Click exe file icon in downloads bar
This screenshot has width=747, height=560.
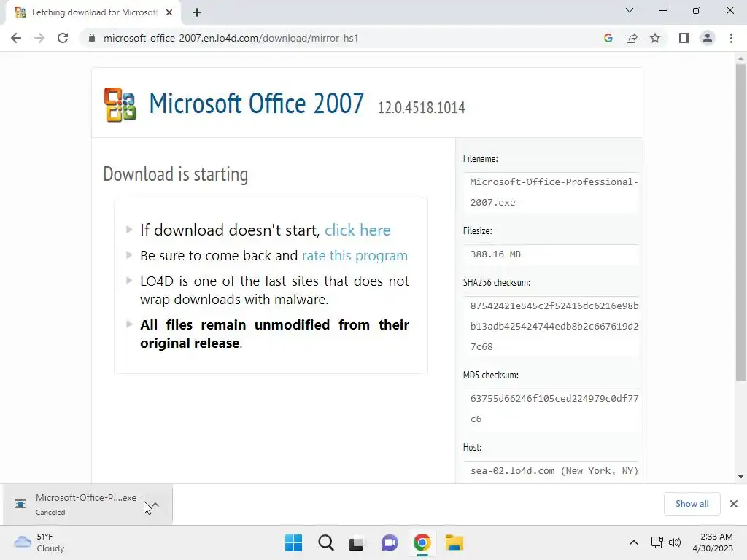click(20, 504)
